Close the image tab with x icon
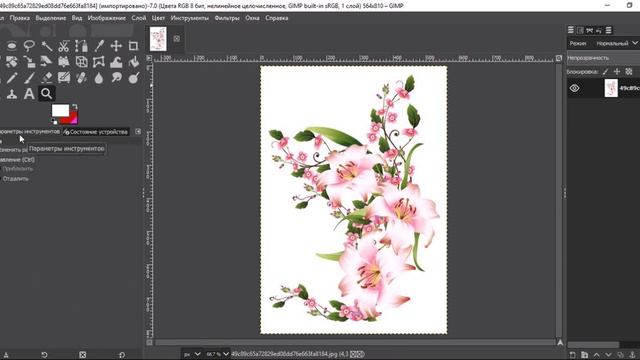 pos(176,39)
